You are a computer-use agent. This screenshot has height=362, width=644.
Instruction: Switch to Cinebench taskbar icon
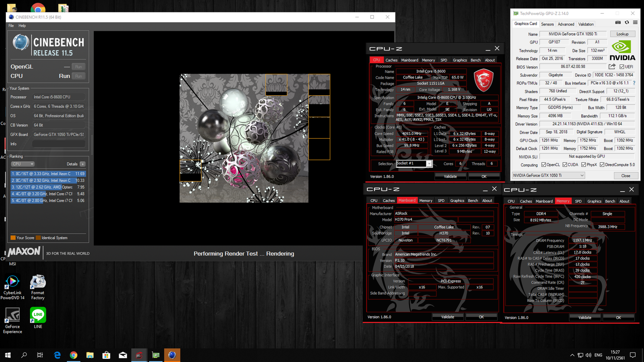click(172, 355)
